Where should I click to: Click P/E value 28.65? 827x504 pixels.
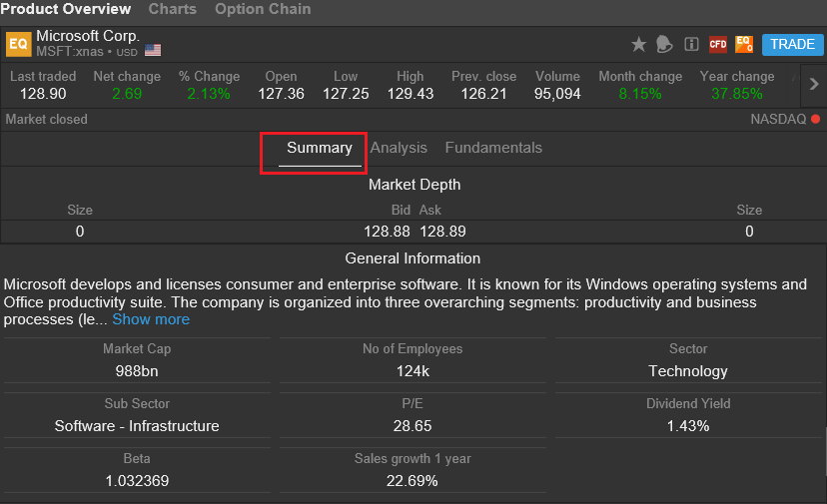click(413, 426)
